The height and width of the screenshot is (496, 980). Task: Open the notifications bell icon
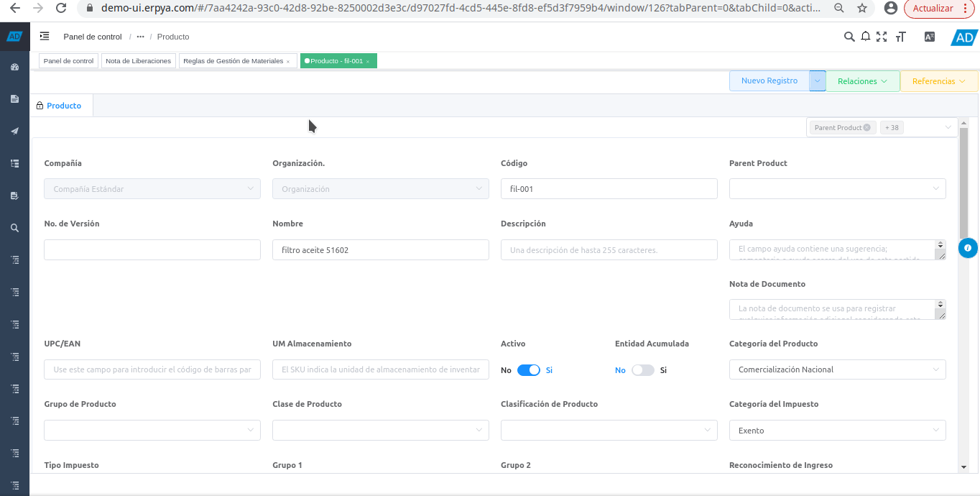(x=866, y=37)
